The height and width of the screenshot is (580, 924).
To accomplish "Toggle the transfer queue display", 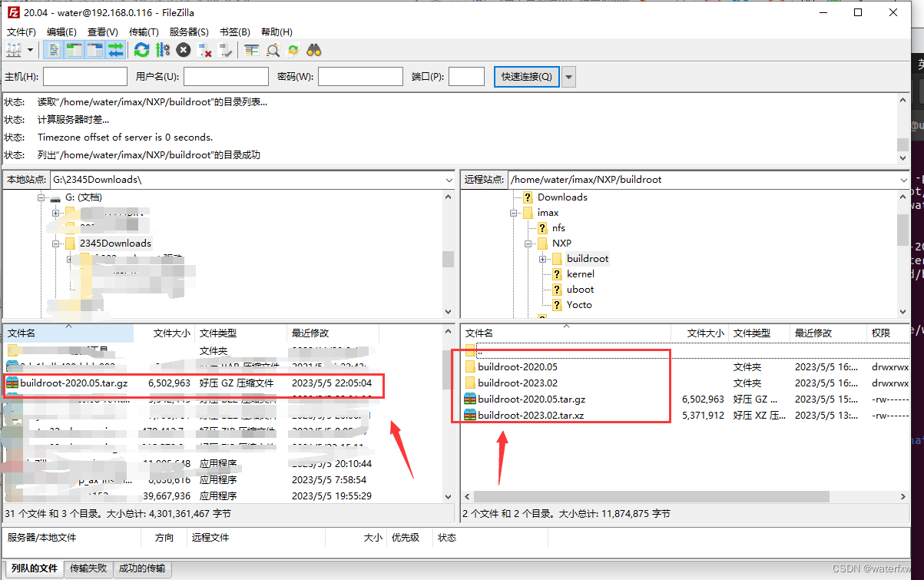I will (116, 50).
